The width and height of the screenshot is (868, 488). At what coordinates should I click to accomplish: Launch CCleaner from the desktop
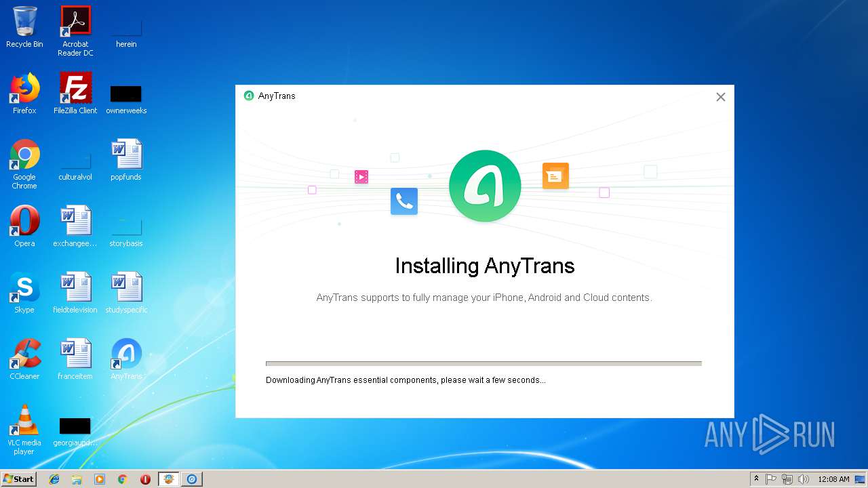pos(24,359)
